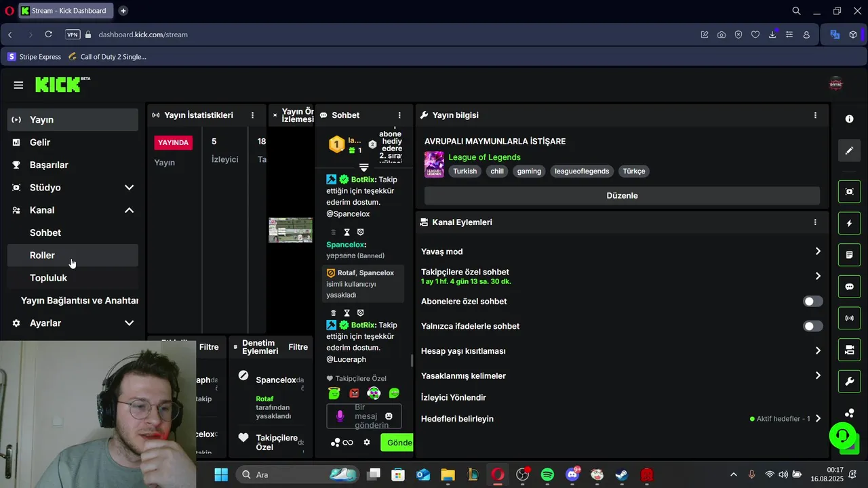Click the chat panel scrollbar
This screenshot has height=488, width=868.
click(411, 359)
